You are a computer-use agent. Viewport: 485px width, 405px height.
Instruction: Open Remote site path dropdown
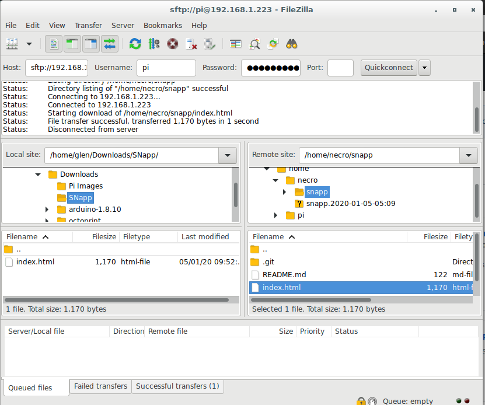(x=468, y=155)
